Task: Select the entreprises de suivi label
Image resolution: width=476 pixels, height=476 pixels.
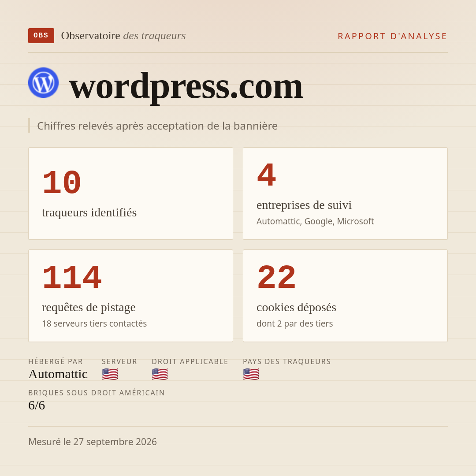Action: 304,205
